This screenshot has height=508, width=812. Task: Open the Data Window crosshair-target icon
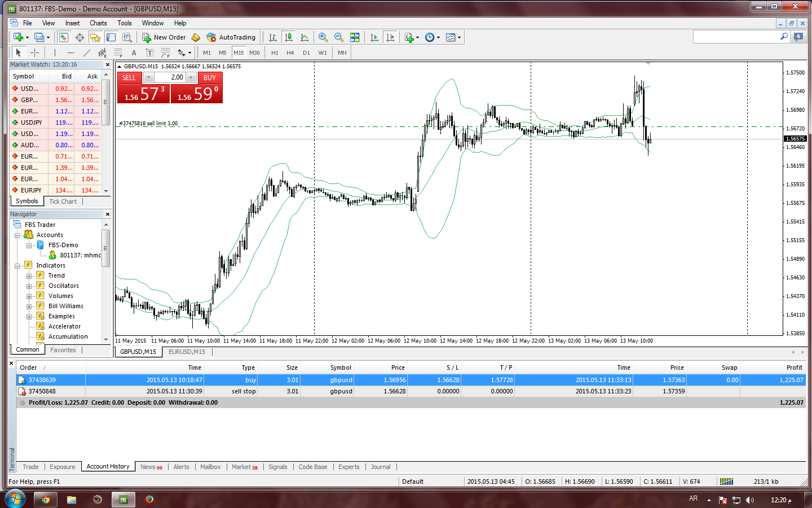(80, 37)
